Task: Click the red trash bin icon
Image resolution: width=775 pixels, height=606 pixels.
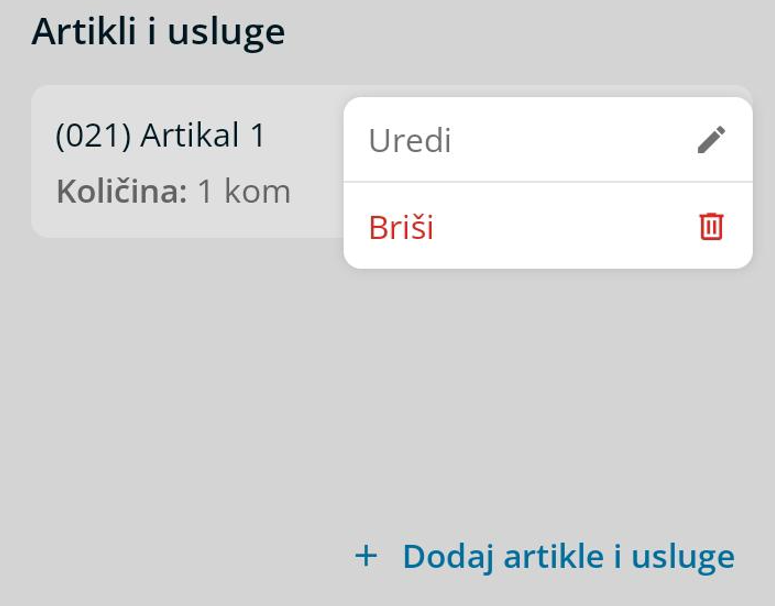Action: click(x=711, y=227)
